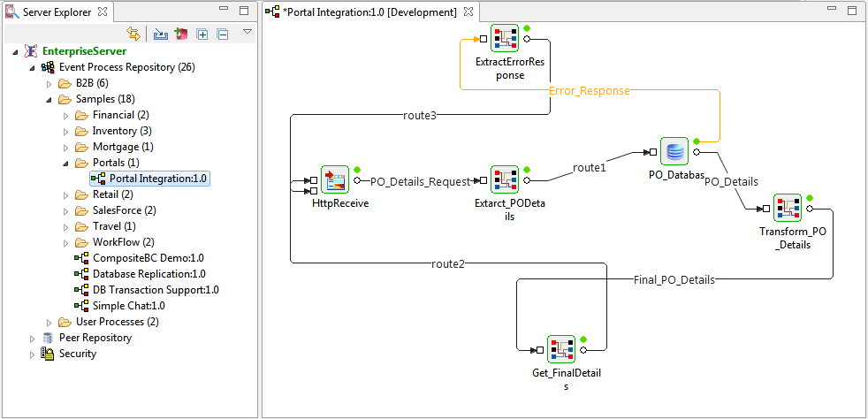868x419 pixels.
Task: Select the HttpReceive component icon
Action: [x=335, y=179]
